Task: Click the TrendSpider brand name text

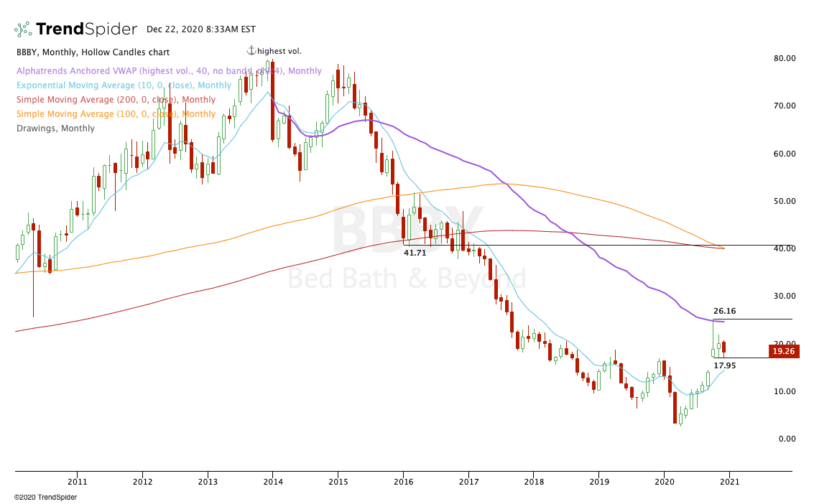Action: (x=87, y=29)
